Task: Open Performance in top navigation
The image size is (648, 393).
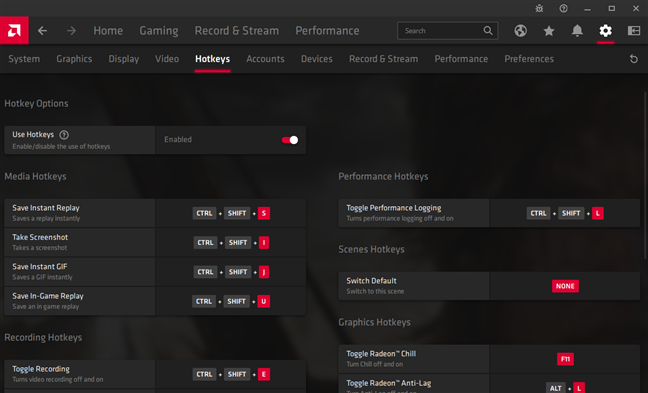Action: click(x=327, y=31)
